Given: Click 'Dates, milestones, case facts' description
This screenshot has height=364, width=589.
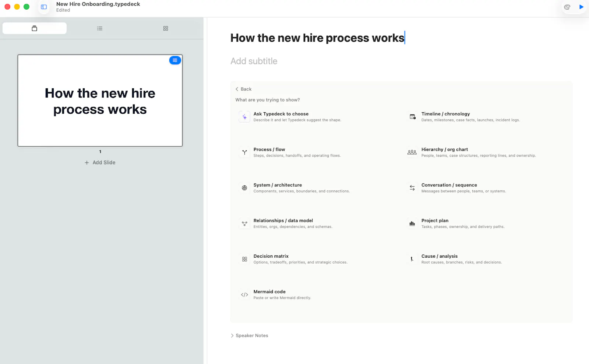Looking at the screenshot, I should click(470, 120).
